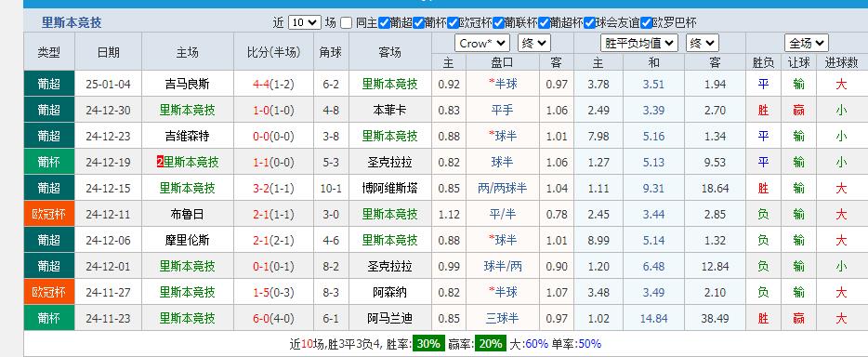The height and width of the screenshot is (357, 868).
Task: Open the recent matches count dropdown showing 10
Action: (305, 22)
